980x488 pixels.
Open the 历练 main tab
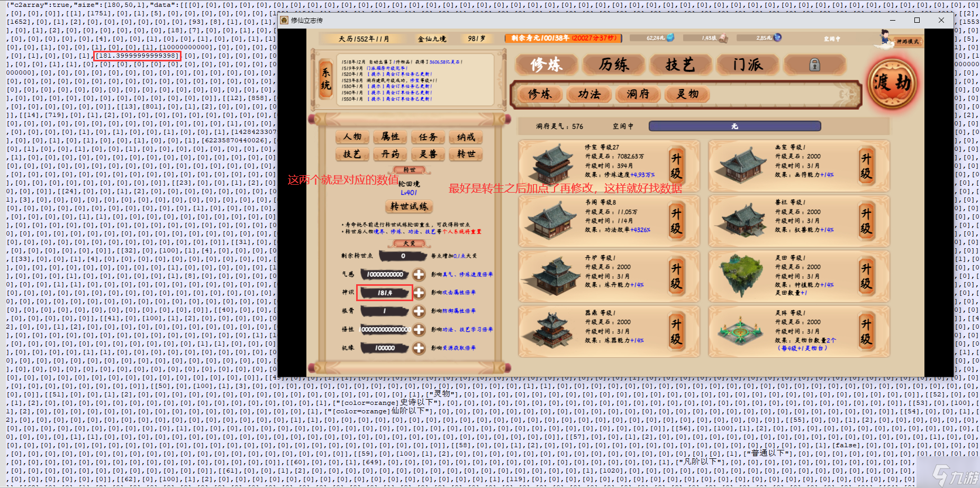614,65
